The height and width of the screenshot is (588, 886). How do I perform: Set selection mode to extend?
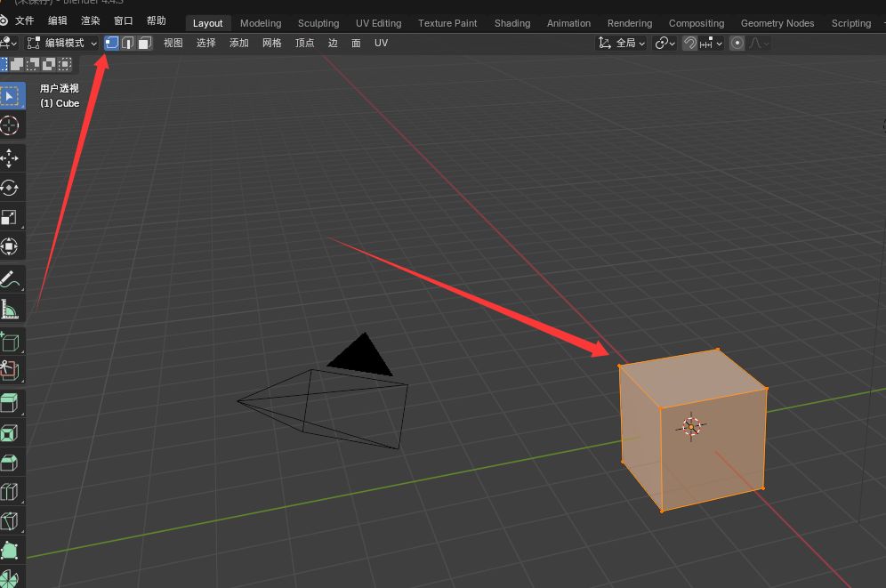(x=17, y=64)
